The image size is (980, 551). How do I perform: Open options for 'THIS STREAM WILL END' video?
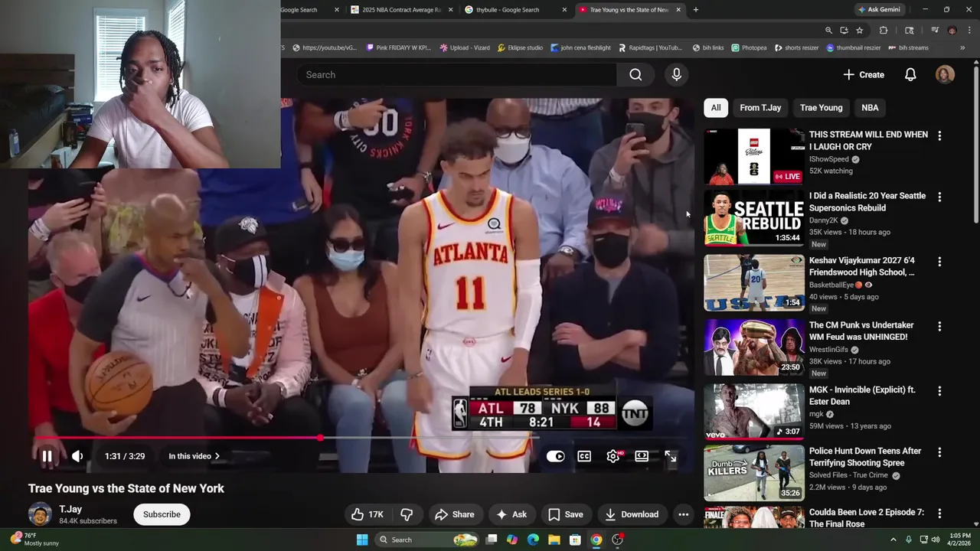pyautogui.click(x=939, y=135)
